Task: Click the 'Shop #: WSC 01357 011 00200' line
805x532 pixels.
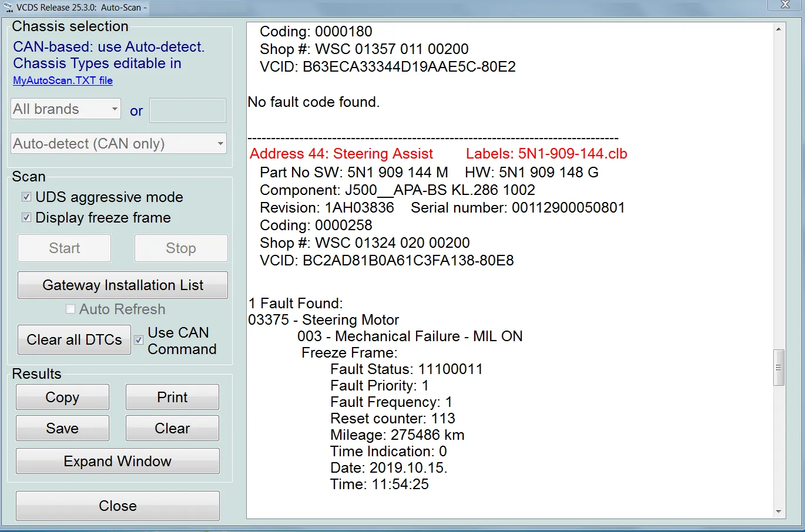Action: [x=364, y=49]
